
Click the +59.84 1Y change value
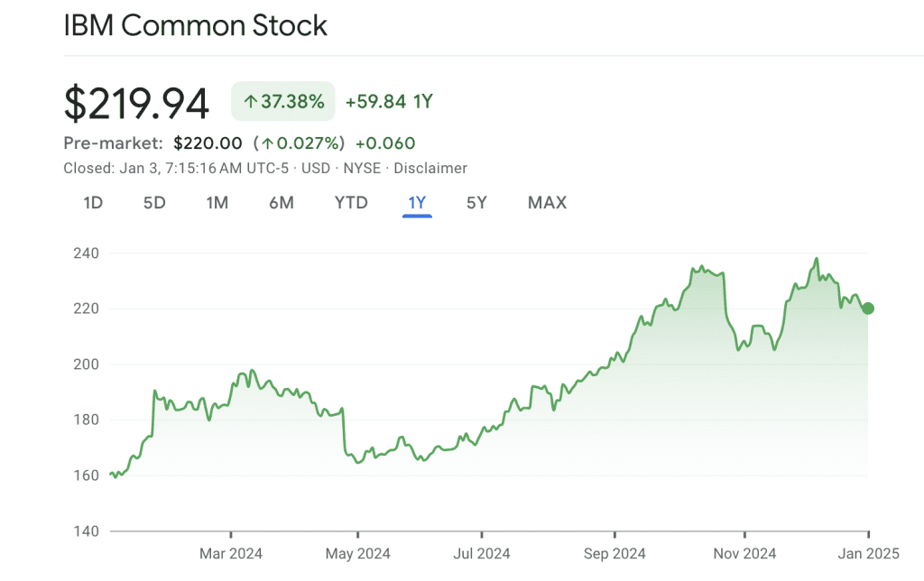tap(389, 101)
